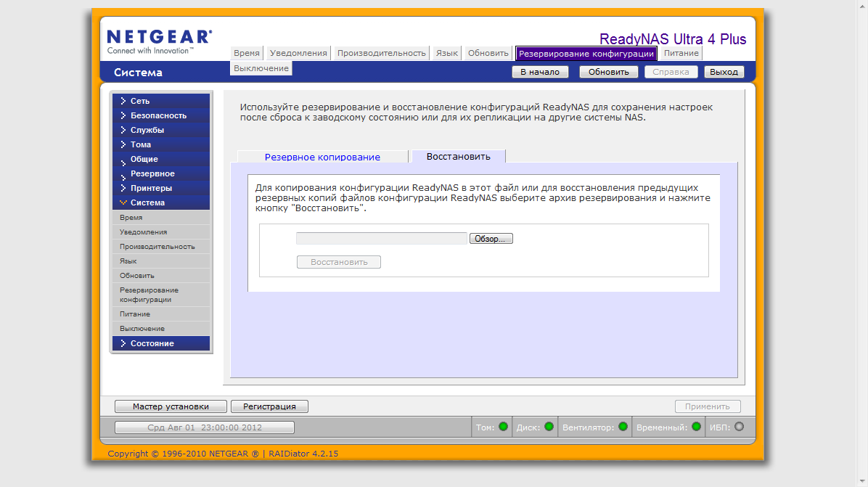Expand the Тома sidebar section
868x487 pixels.
[x=161, y=144]
